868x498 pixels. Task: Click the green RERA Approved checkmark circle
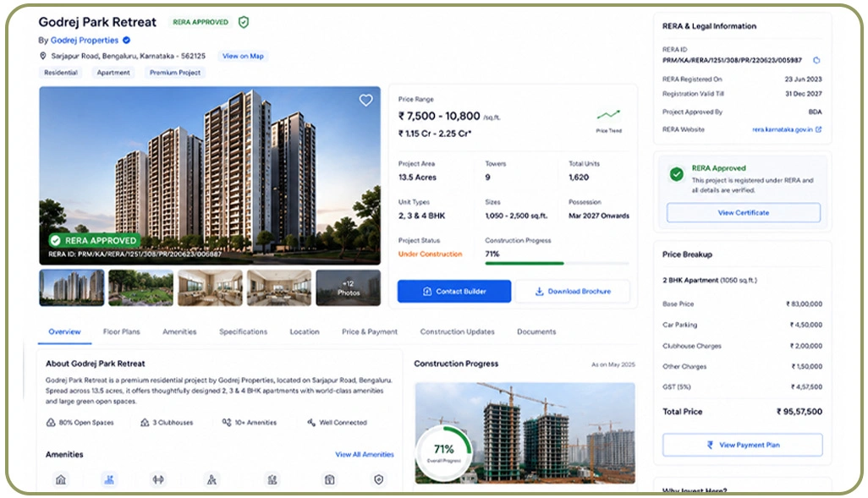point(677,174)
